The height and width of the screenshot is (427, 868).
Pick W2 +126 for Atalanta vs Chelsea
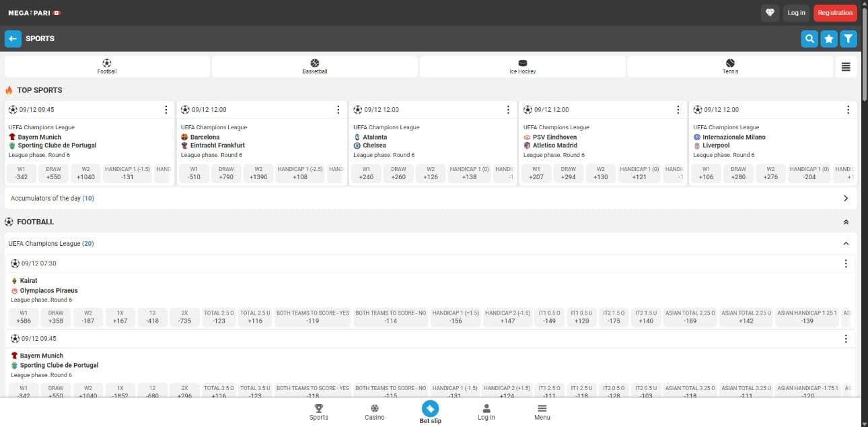(x=431, y=173)
